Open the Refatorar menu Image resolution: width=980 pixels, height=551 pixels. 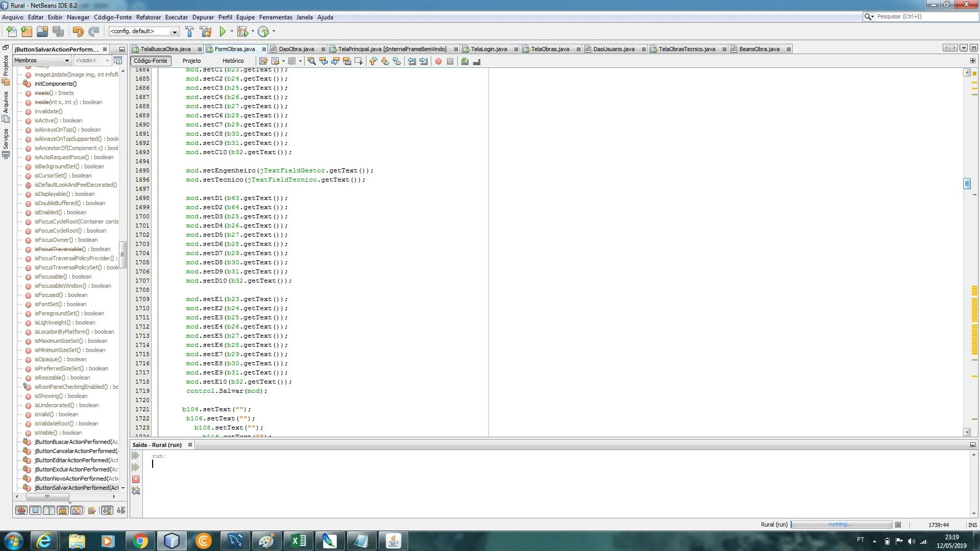point(148,17)
